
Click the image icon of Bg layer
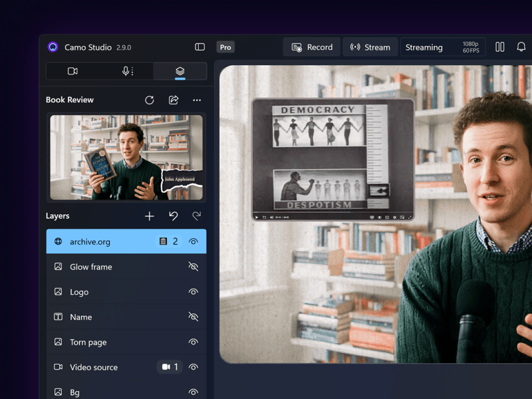click(59, 392)
